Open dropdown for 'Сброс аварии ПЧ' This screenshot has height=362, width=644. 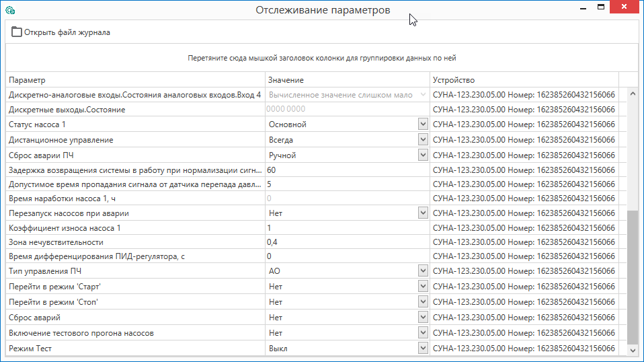[x=423, y=155]
